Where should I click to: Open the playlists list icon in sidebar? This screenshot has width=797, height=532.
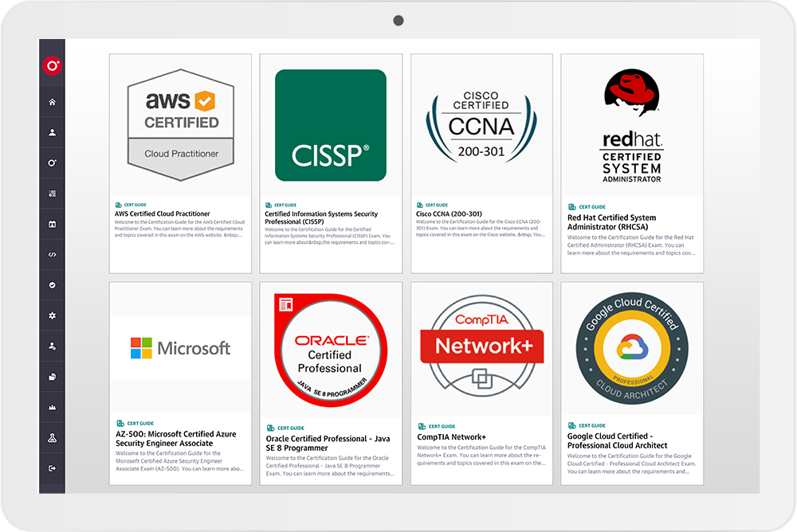(53, 194)
